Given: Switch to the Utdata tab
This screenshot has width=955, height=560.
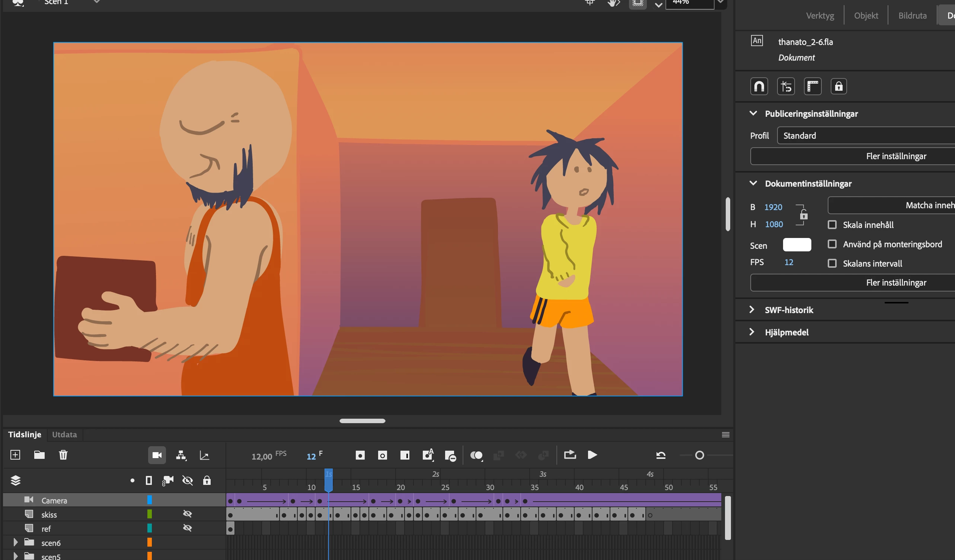Looking at the screenshot, I should [x=64, y=434].
